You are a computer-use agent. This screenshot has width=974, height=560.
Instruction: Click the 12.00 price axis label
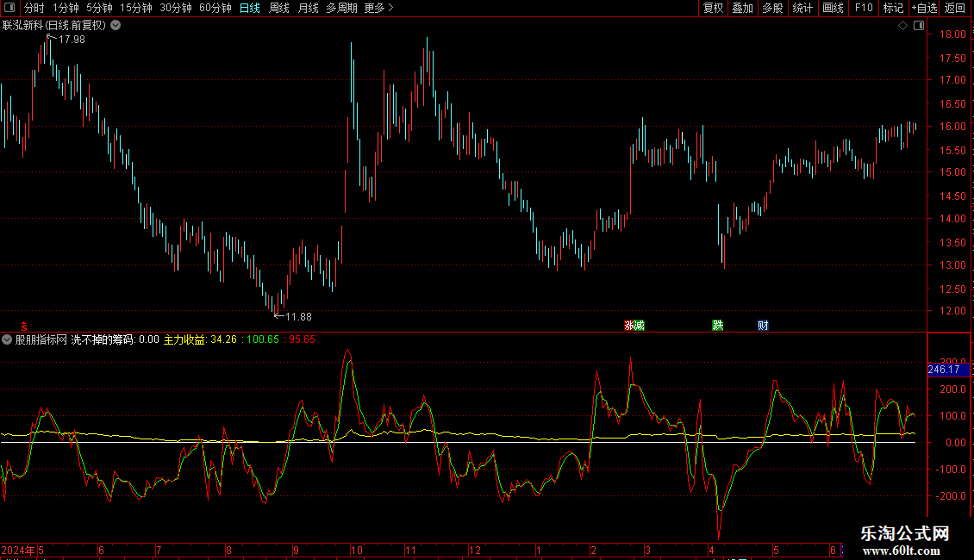pyautogui.click(x=952, y=311)
